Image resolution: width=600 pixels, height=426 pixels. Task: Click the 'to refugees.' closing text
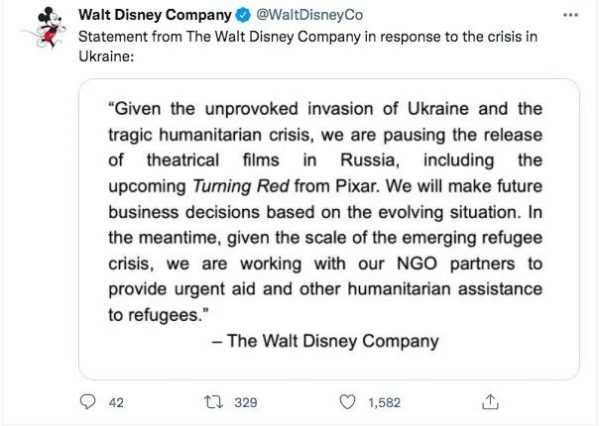[x=159, y=315]
